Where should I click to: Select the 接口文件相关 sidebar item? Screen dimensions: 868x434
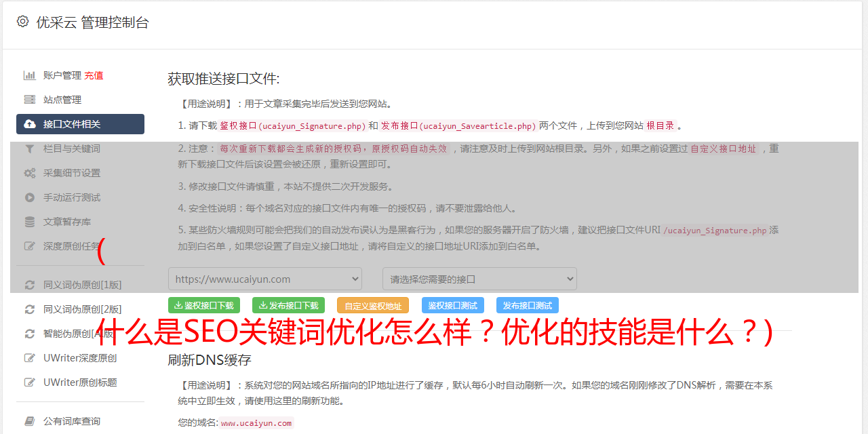pyautogui.click(x=80, y=124)
